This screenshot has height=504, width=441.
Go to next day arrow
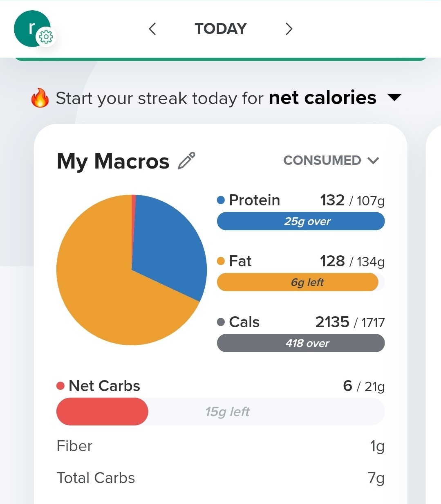289,29
